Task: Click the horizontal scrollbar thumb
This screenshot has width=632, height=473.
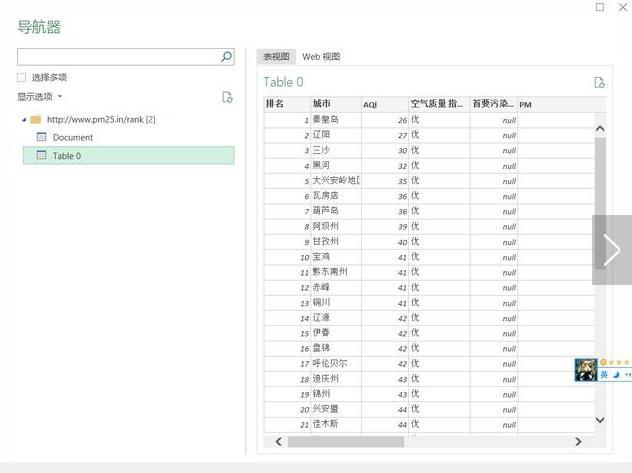Action: 346,442
